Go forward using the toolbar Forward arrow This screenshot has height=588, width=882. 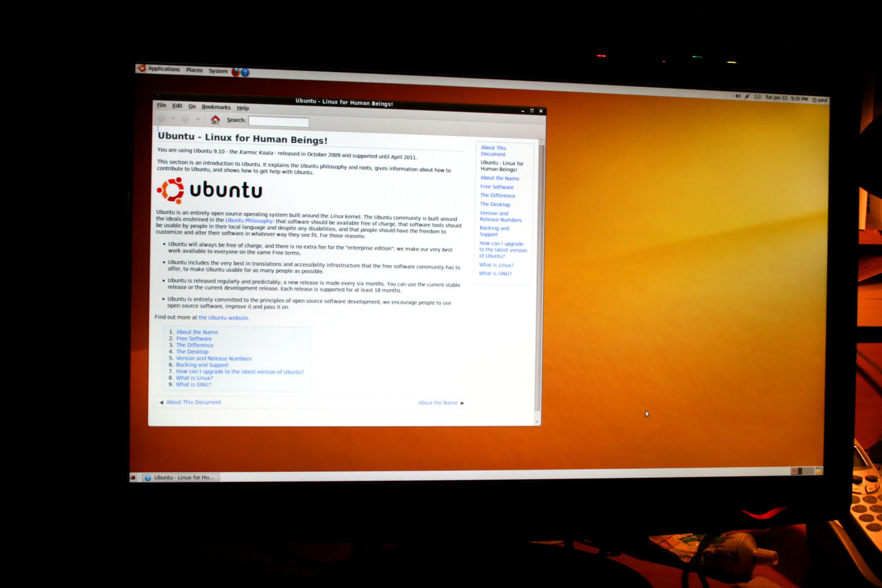[x=186, y=119]
